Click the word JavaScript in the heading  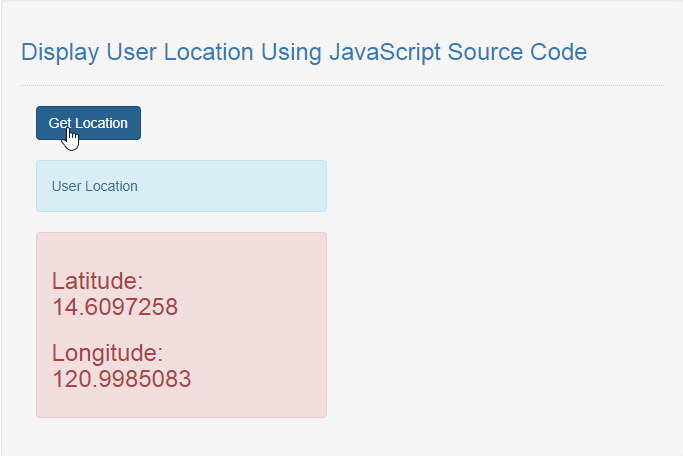(385, 52)
